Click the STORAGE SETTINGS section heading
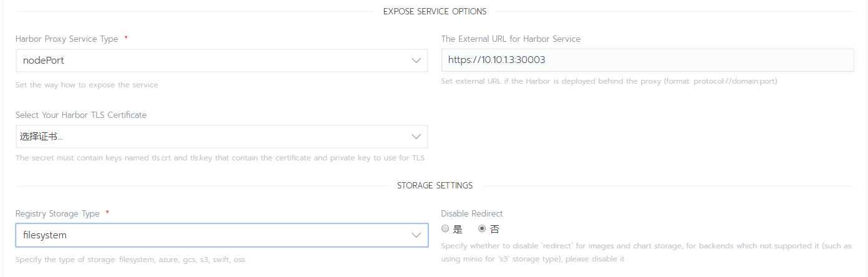This screenshot has width=868, height=277. [x=435, y=185]
